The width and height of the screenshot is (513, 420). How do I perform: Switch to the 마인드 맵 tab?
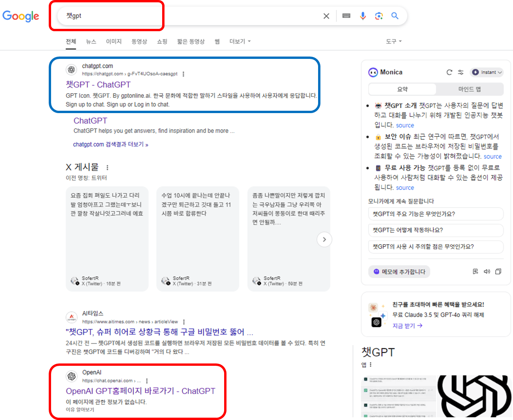[x=470, y=89]
